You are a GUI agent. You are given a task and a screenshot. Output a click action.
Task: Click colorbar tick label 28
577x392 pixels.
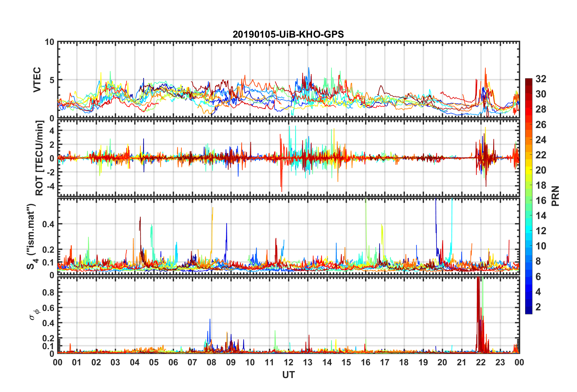click(541, 109)
